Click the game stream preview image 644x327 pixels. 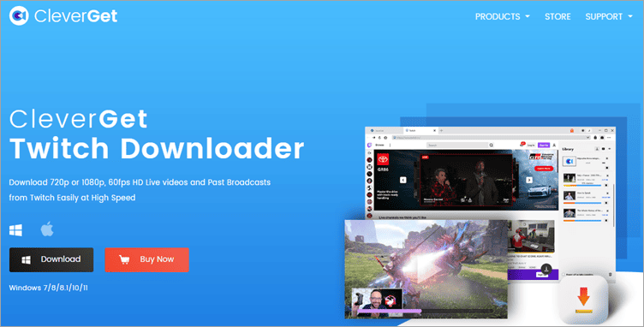pyautogui.click(x=426, y=269)
